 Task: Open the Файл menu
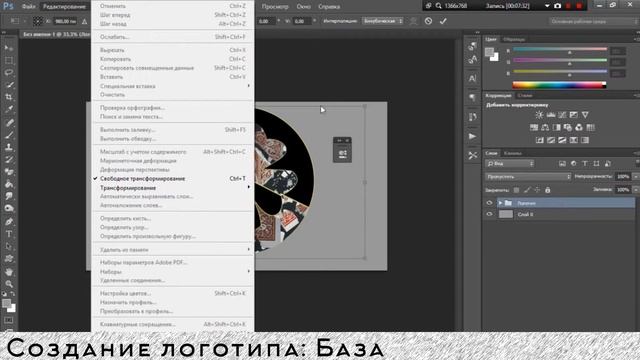click(28, 7)
